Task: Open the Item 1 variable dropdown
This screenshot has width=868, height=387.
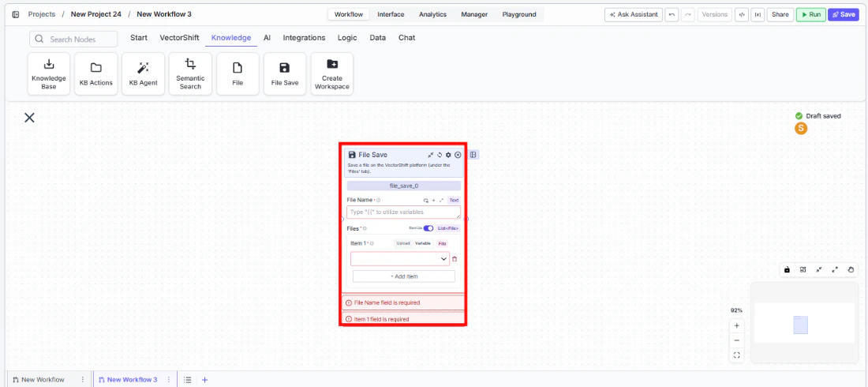Action: point(400,259)
